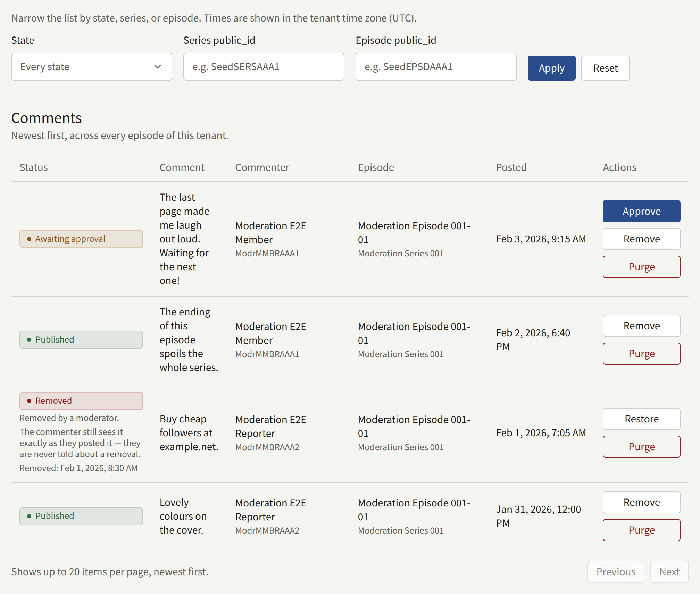Click the Comments heading
700x594 pixels.
tap(47, 118)
